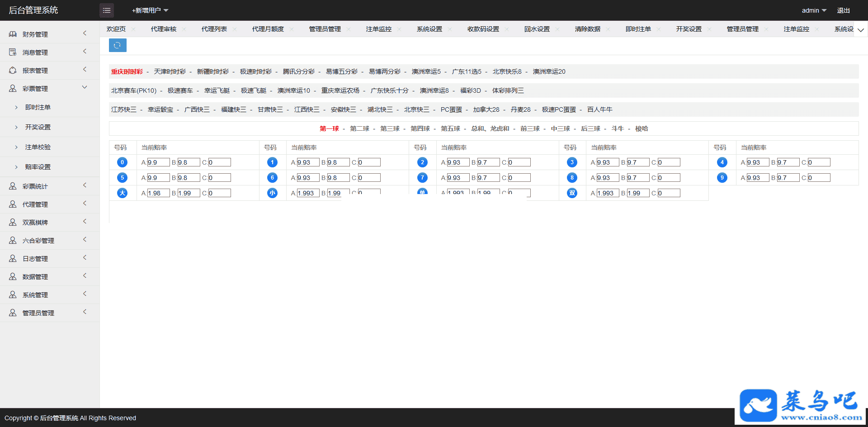Viewport: 868px width, 427px height.
Task: Expand 报表管理 with its chevron
Action: (x=85, y=69)
